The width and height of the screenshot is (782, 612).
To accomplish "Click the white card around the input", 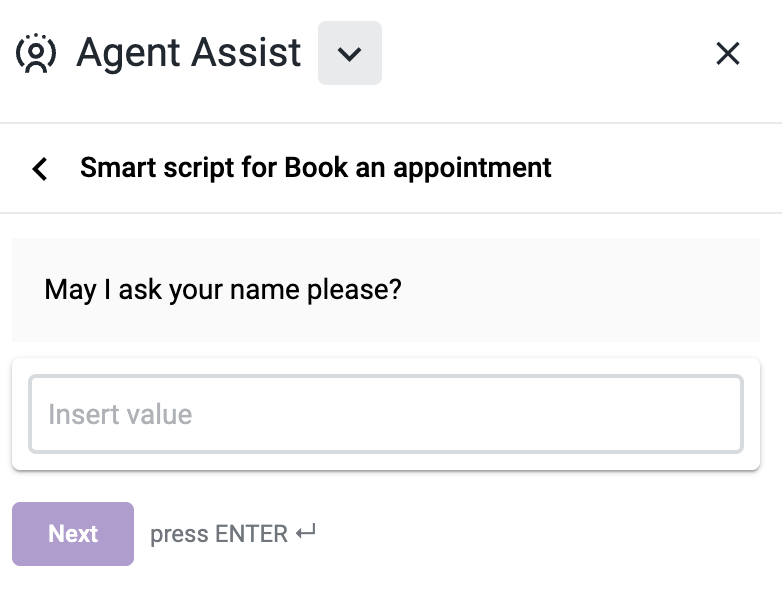I will [x=386, y=414].
